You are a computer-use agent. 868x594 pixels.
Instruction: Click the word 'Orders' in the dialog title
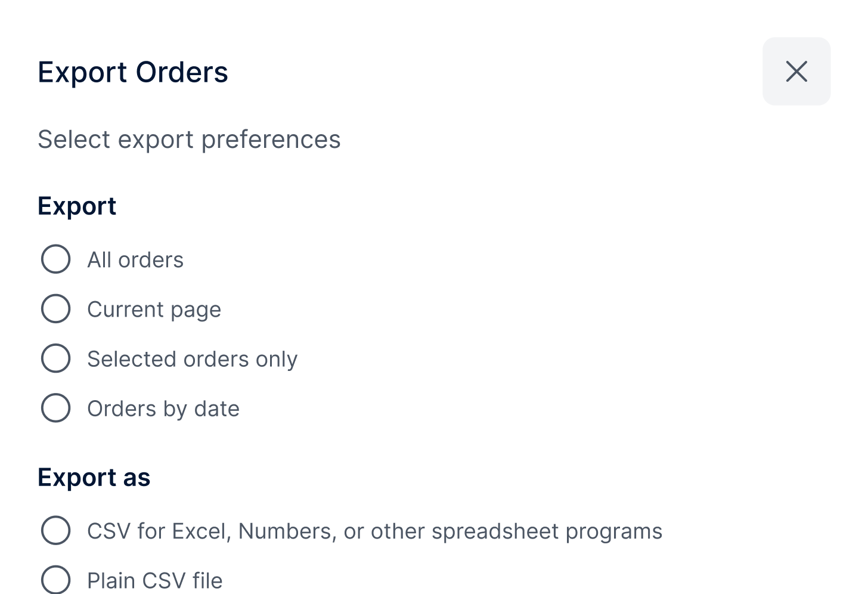(182, 72)
